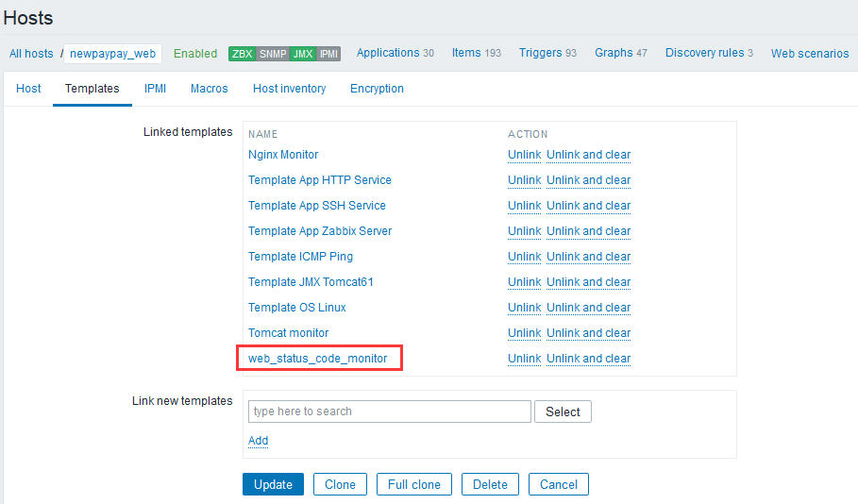Open the Encryption tab
The height and width of the screenshot is (504, 858).
[377, 89]
